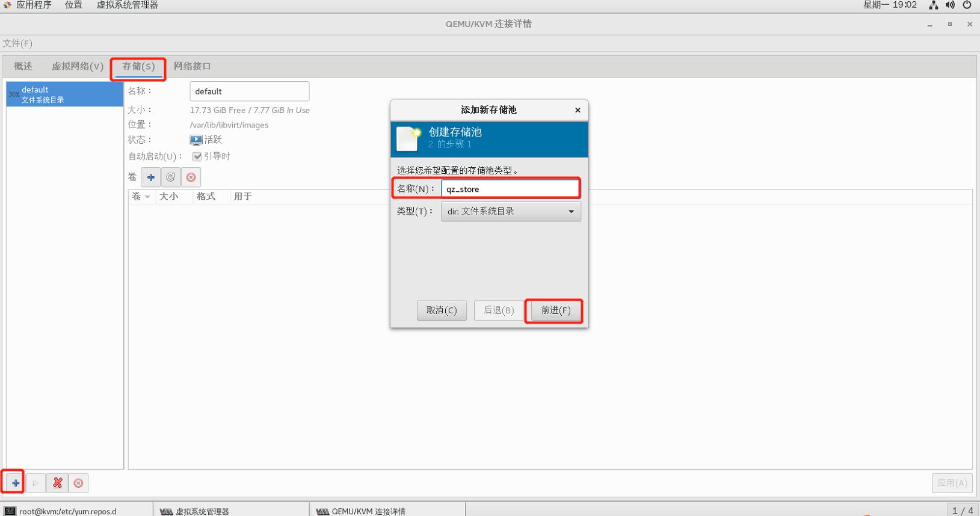Click the /var/lib/libvirt/images location text
Screen dimensions: 980x516
tap(229, 125)
